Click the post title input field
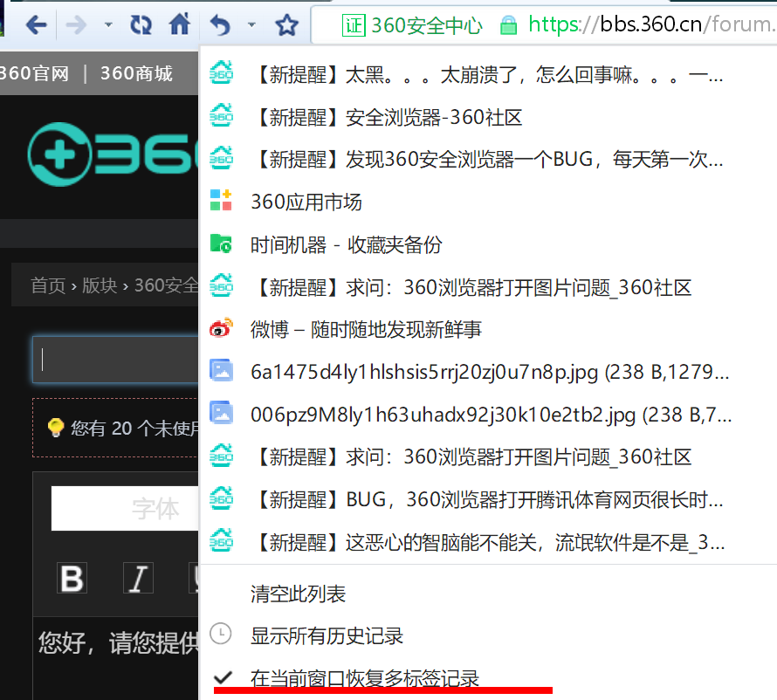The width and height of the screenshot is (777, 700). pyautogui.click(x=115, y=360)
